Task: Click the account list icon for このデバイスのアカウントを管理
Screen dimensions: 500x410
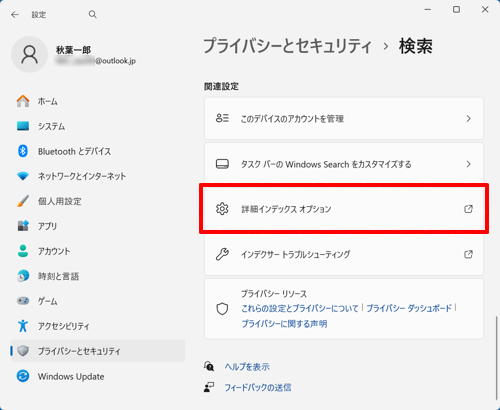Action: [x=222, y=118]
